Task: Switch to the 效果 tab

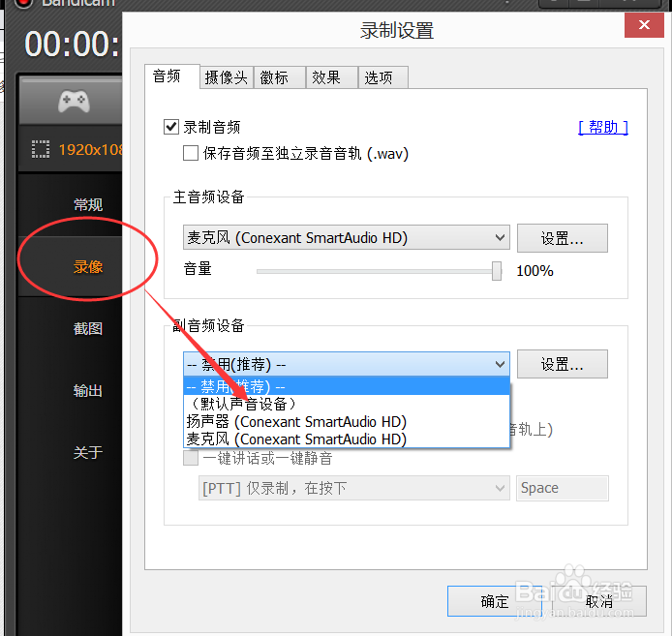Action: (x=332, y=77)
